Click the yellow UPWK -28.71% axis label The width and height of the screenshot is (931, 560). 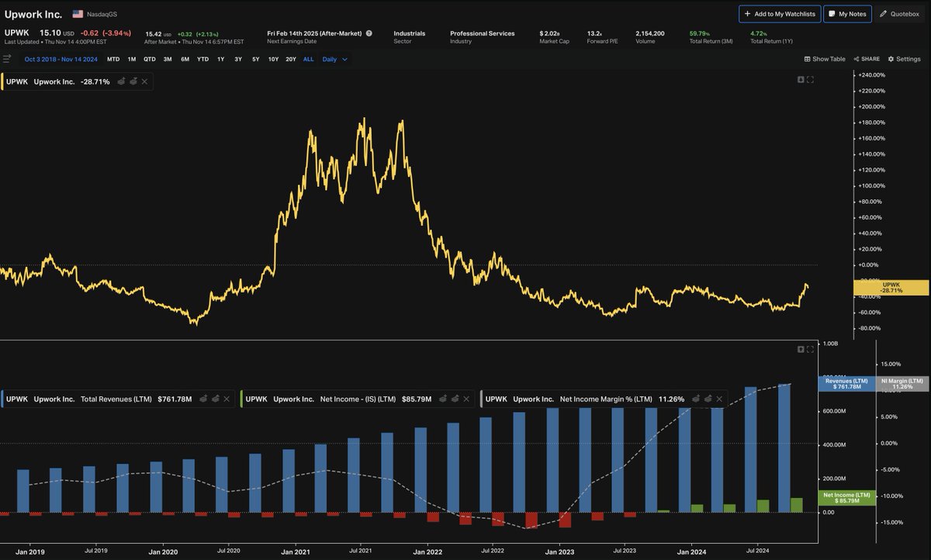[891, 288]
